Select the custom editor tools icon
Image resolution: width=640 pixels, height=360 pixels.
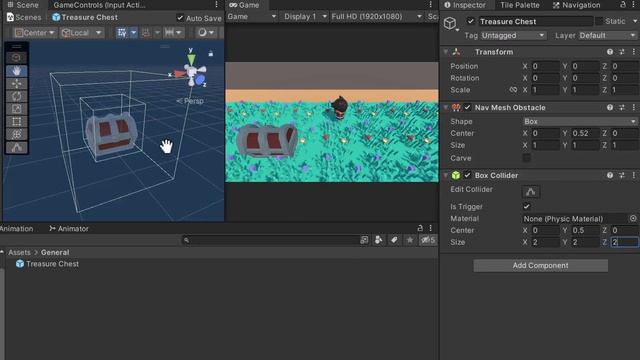[x=16, y=147]
